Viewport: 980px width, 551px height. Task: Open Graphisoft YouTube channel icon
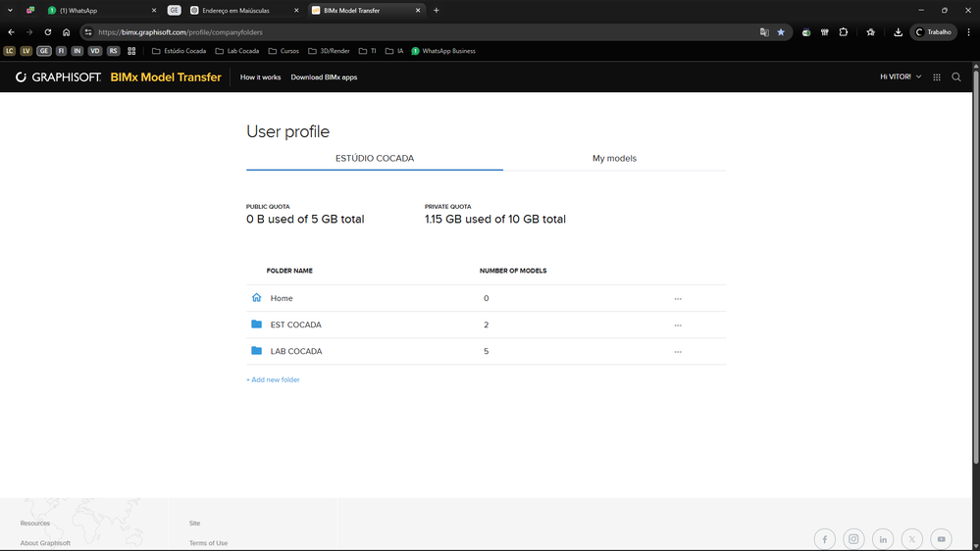(x=941, y=538)
